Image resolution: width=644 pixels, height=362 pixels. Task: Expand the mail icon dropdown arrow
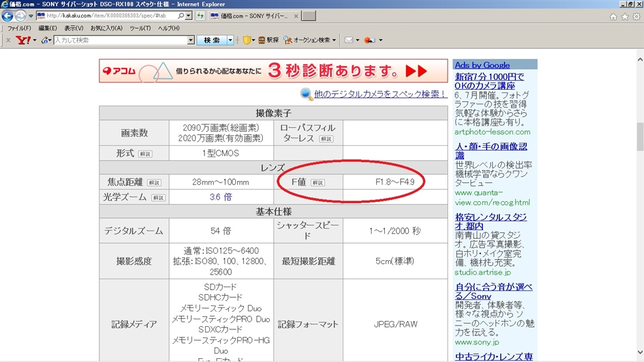click(x=357, y=40)
